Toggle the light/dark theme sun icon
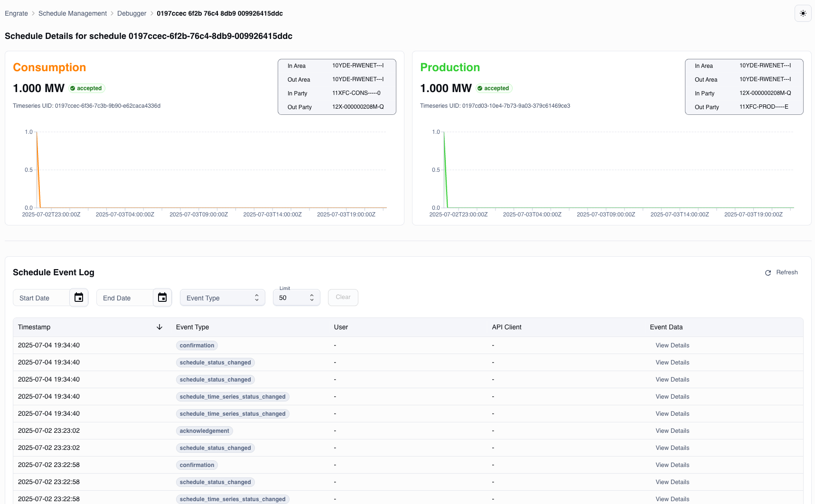Screen dimensions: 815x504 (x=803, y=13)
